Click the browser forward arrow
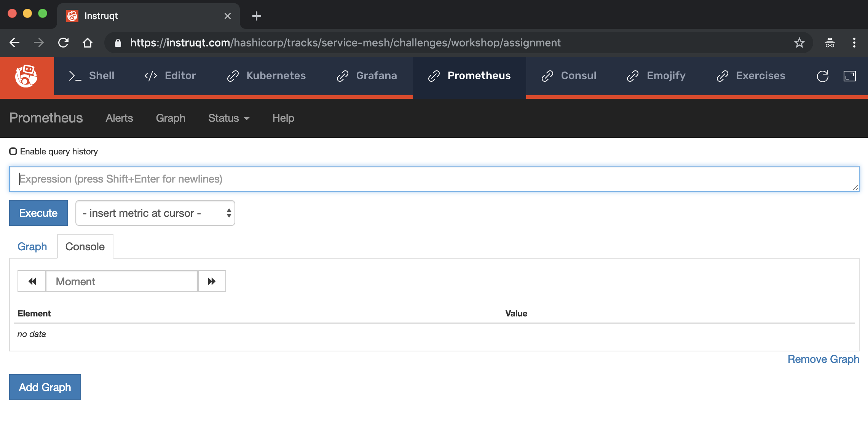This screenshot has width=868, height=429. point(39,43)
